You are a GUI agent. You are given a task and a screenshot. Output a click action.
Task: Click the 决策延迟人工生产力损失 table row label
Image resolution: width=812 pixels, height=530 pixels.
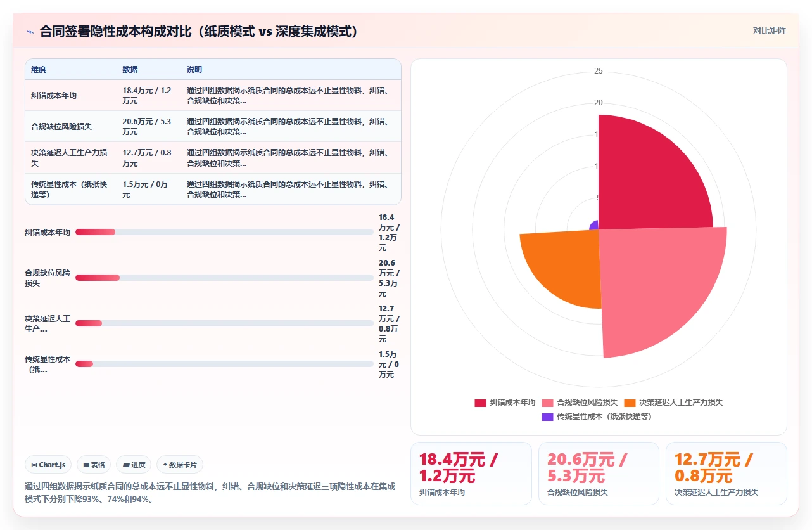69,157
